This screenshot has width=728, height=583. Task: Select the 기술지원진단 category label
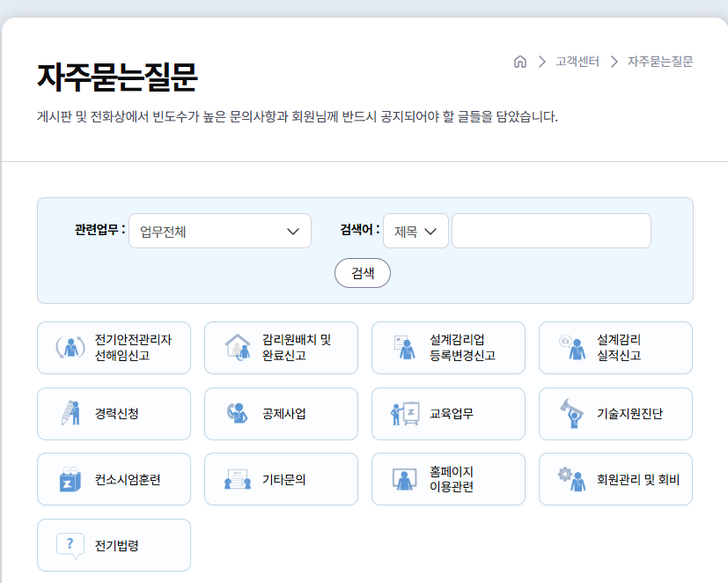[x=629, y=413]
